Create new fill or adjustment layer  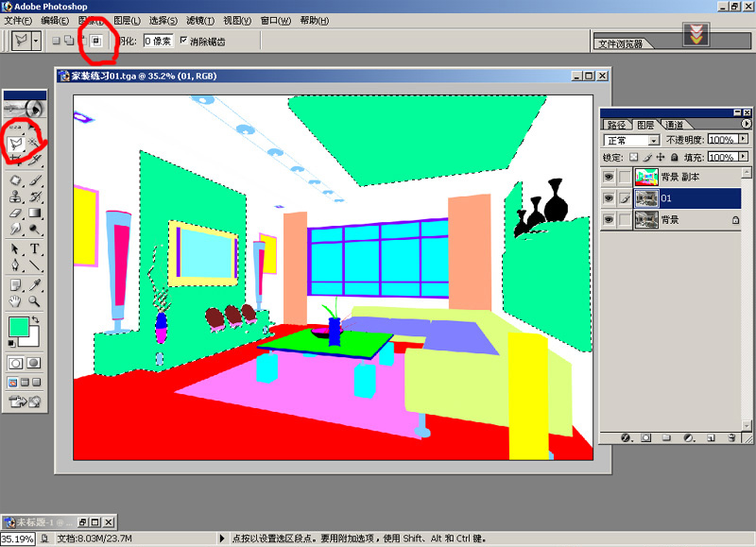pos(689,437)
